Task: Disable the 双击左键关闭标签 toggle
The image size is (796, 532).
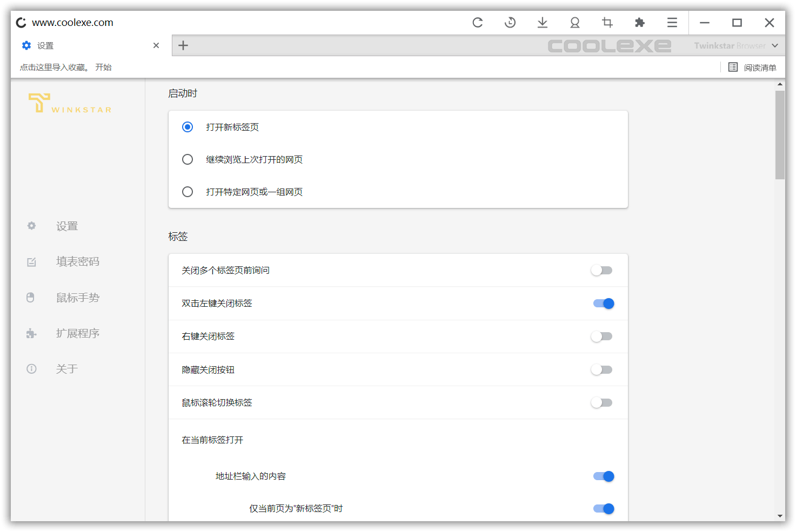Action: click(604, 304)
